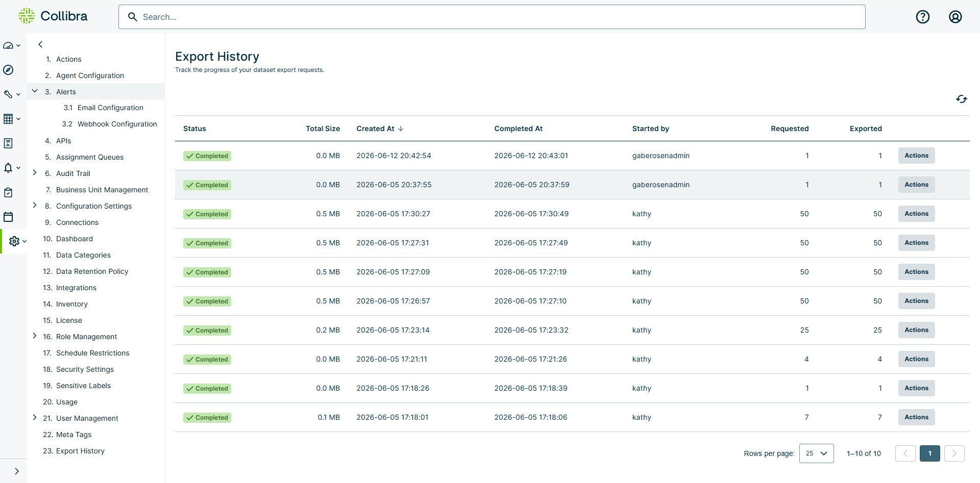Image resolution: width=980 pixels, height=483 pixels.
Task: Open Data Retention Policy menu item
Action: point(92,271)
